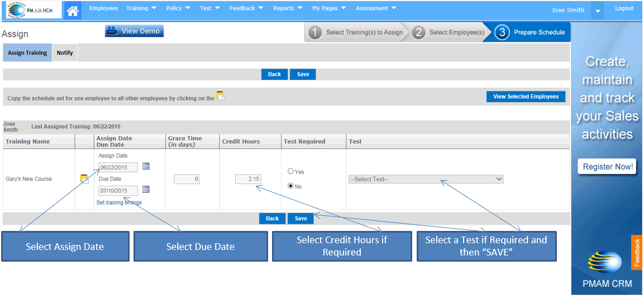The image size is (644, 299).
Task: Click the Logout link
Action: (x=624, y=8)
